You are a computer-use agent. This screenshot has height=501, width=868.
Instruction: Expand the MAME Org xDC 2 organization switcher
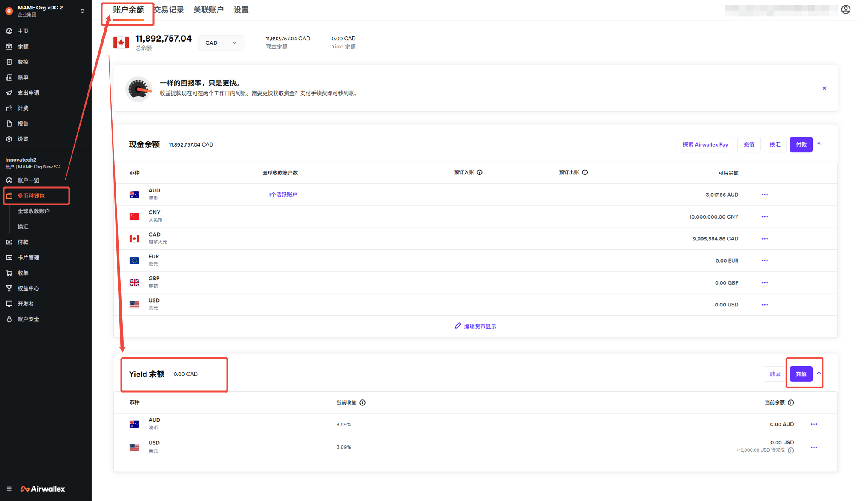[82, 11]
